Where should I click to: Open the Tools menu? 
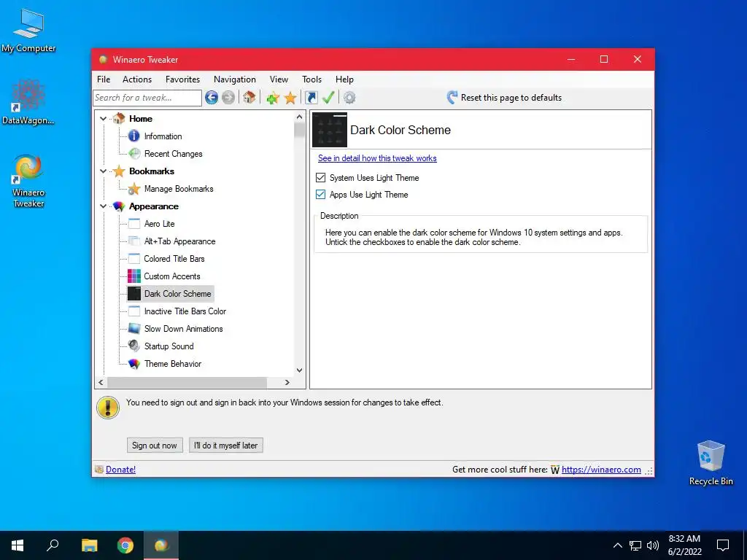point(311,79)
